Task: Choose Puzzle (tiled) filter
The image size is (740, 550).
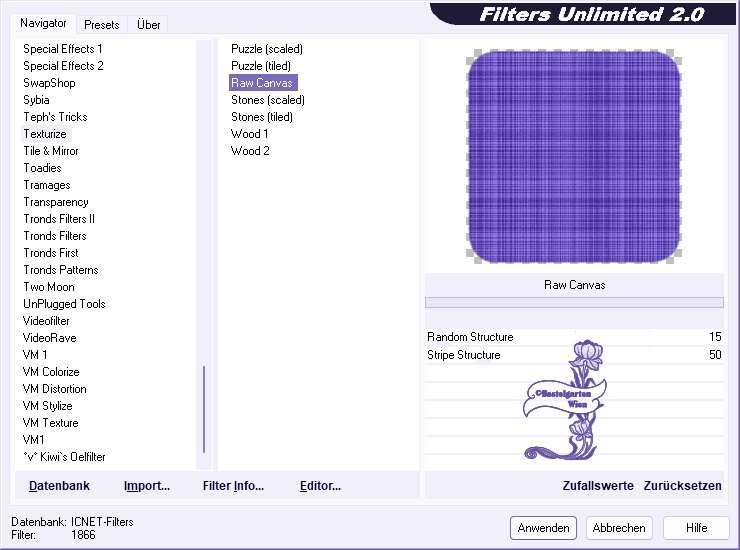Action: [x=261, y=66]
